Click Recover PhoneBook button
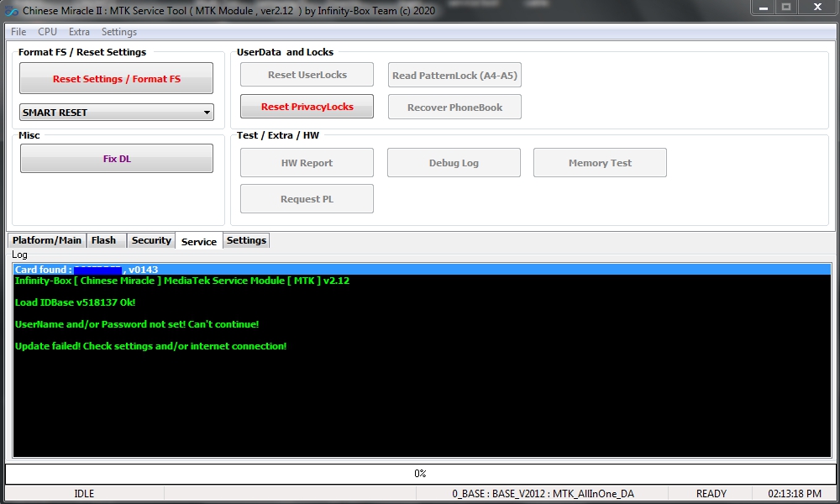This screenshot has width=840, height=504. tap(454, 107)
